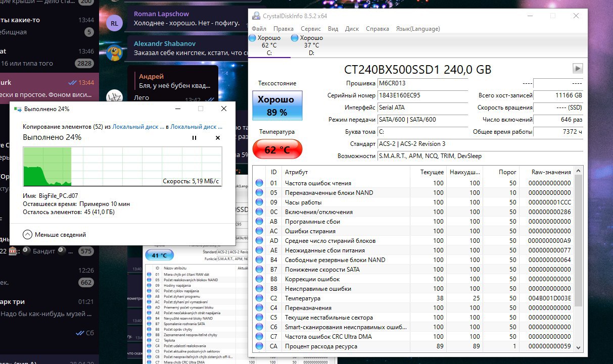
Task: Click the Общее время работы 7372 ч value
Action: 558,132
